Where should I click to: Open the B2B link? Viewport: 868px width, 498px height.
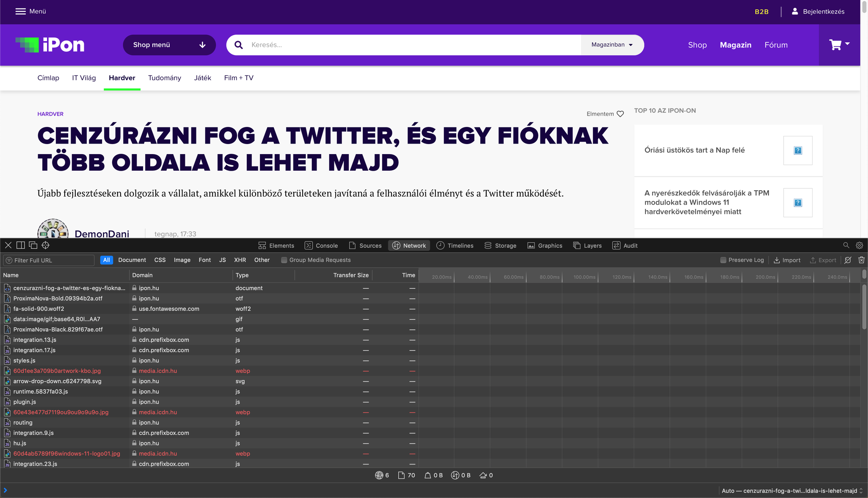click(762, 11)
